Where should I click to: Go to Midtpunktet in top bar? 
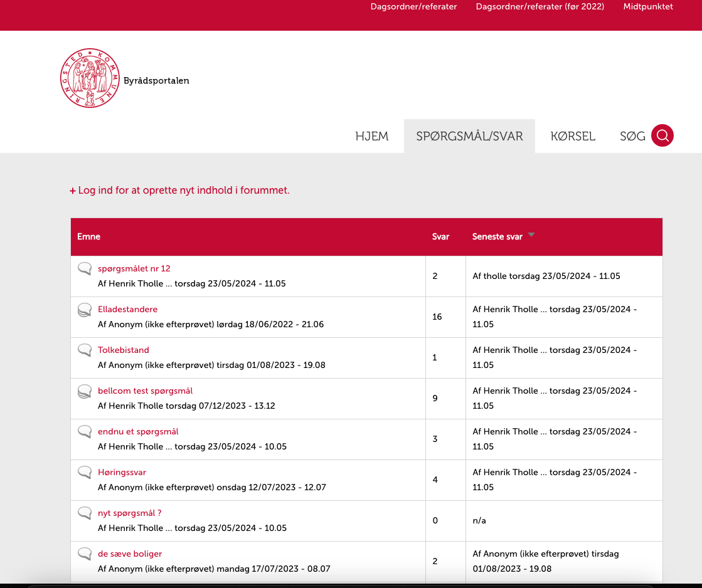point(647,7)
